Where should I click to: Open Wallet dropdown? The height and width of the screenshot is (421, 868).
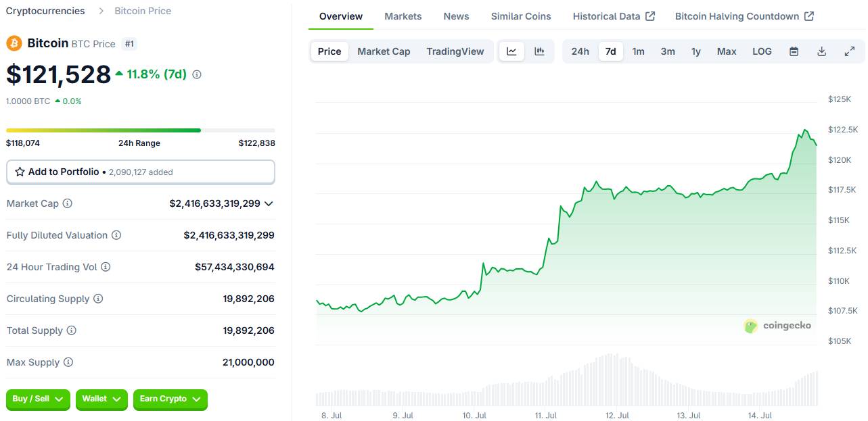[101, 399]
